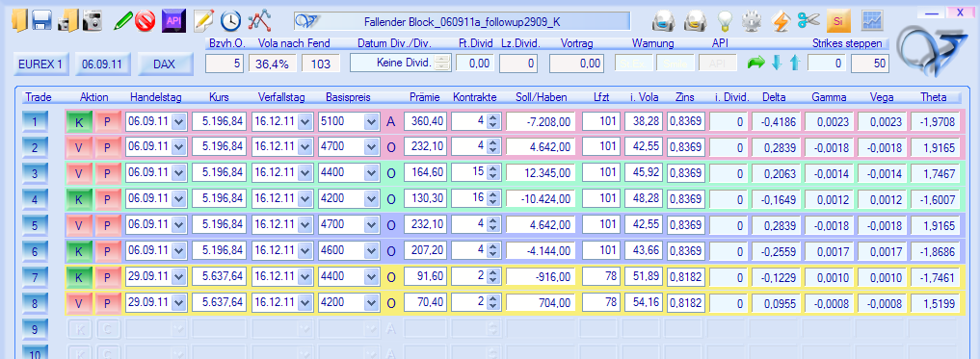The height and width of the screenshot is (359, 980).
Task: Toggle K action button in trade 4
Action: point(79,199)
